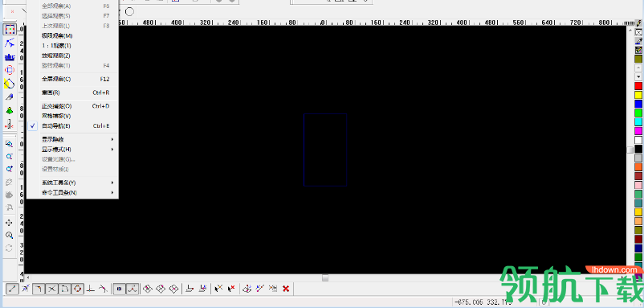Select the node editing tool in left toolbar

[x=10, y=43]
